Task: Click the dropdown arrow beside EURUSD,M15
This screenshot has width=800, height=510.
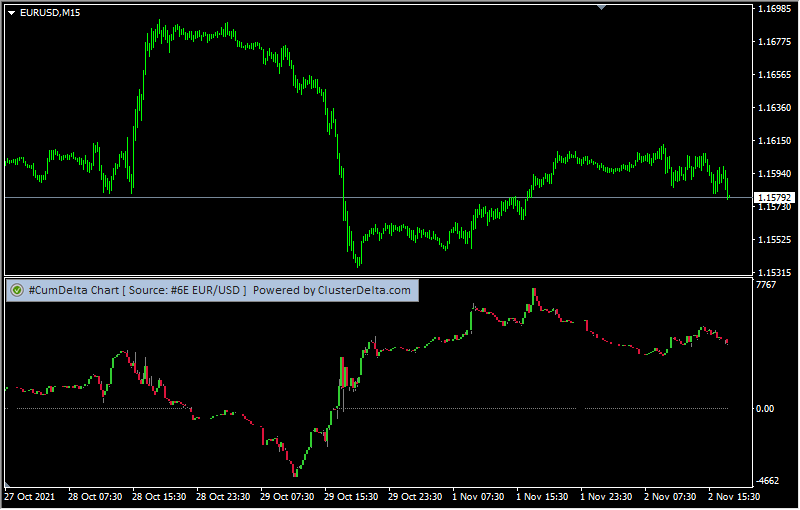Action: (x=11, y=12)
